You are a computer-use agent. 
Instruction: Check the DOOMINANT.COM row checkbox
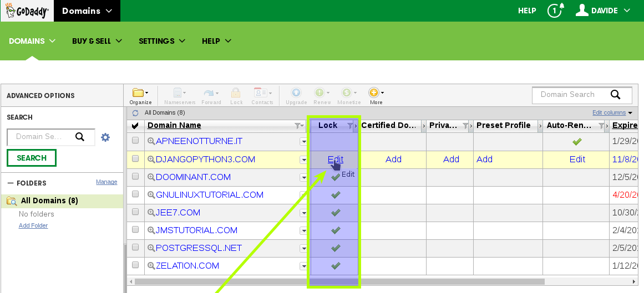click(135, 176)
